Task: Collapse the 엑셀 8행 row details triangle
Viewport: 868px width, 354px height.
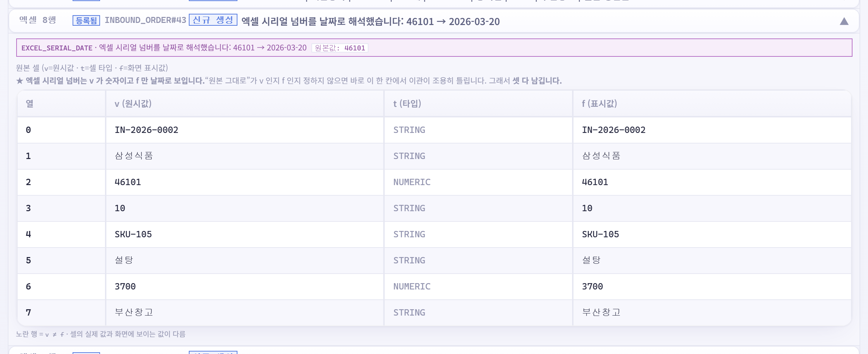Action: click(x=844, y=22)
